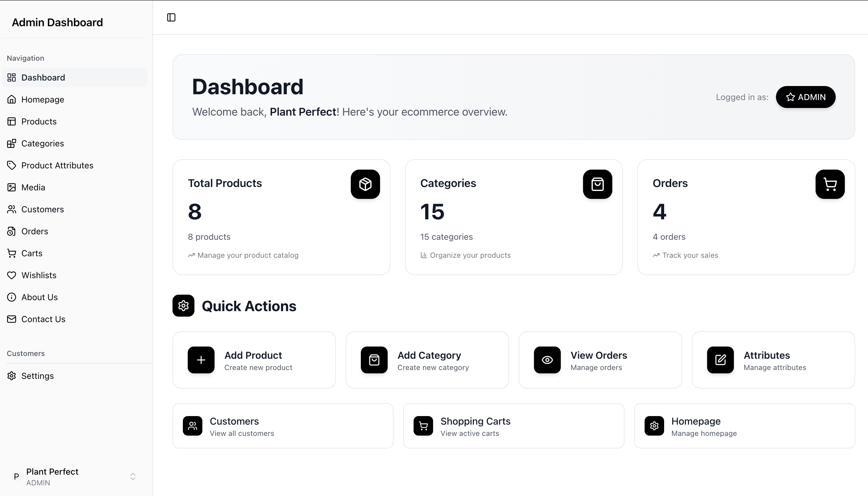Image resolution: width=868 pixels, height=496 pixels.
Task: Click the Product Attributes tag icon
Action: (12, 165)
